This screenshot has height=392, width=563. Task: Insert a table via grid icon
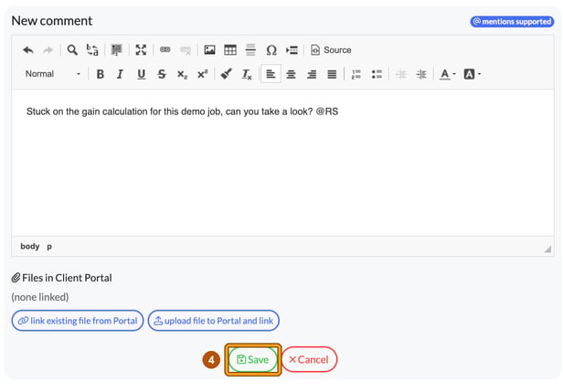[x=230, y=49]
